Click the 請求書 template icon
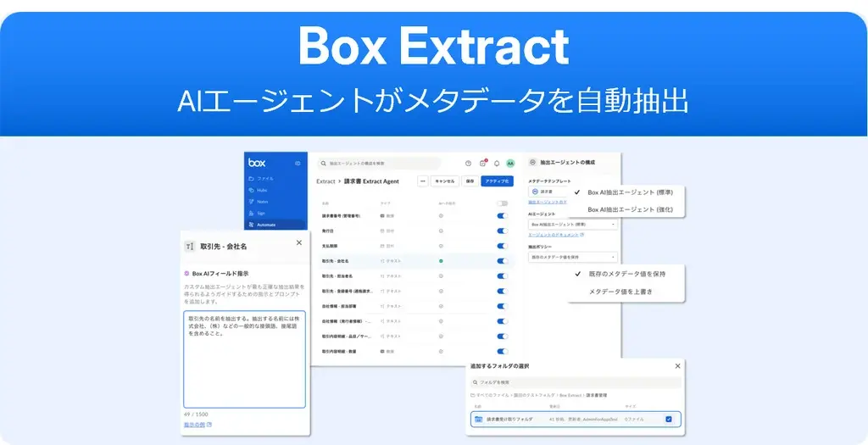The height and width of the screenshot is (445, 868). 536,192
